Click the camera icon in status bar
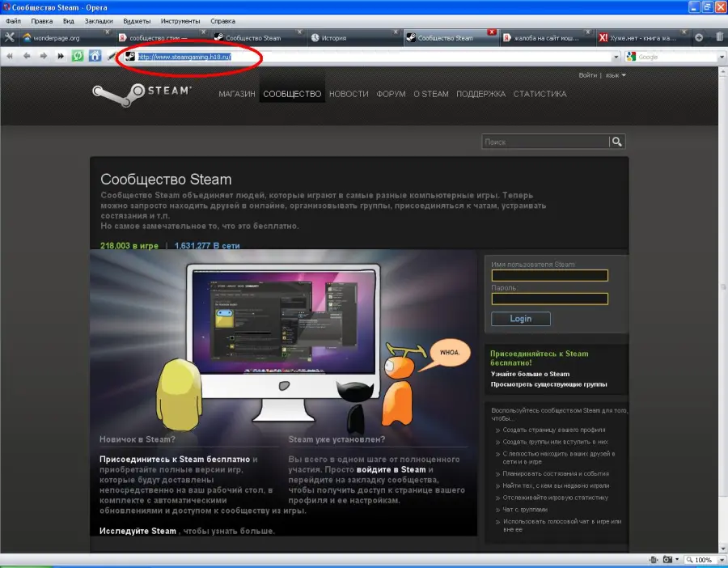Viewport: 728px width, 568px height. point(668,559)
